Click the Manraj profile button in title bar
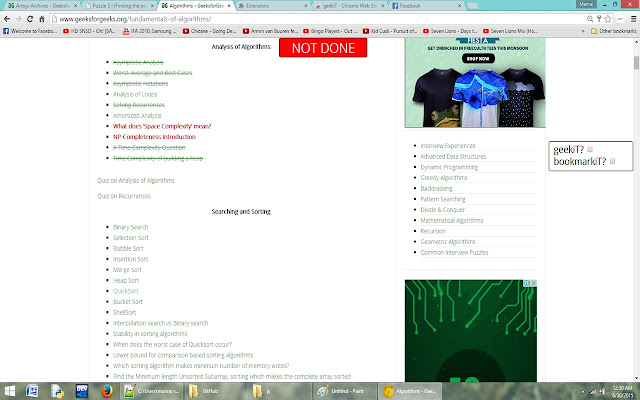Screen dimensions: 640x400 point(586,4)
